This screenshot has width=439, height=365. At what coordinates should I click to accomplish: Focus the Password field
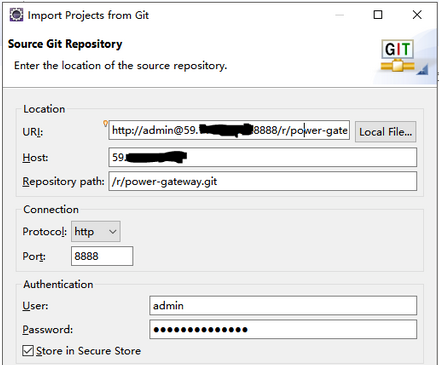click(283, 329)
